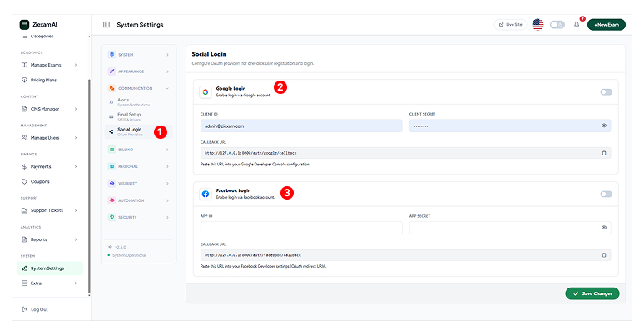
Task: Copy the Google callback URL
Action: (x=604, y=153)
